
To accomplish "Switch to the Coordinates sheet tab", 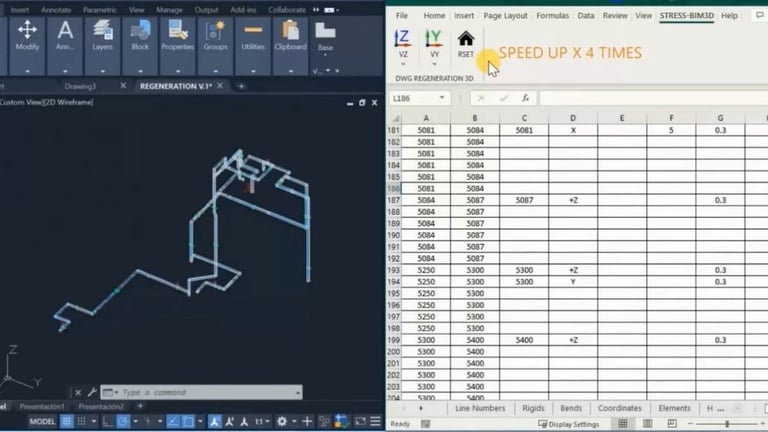I will 619,408.
